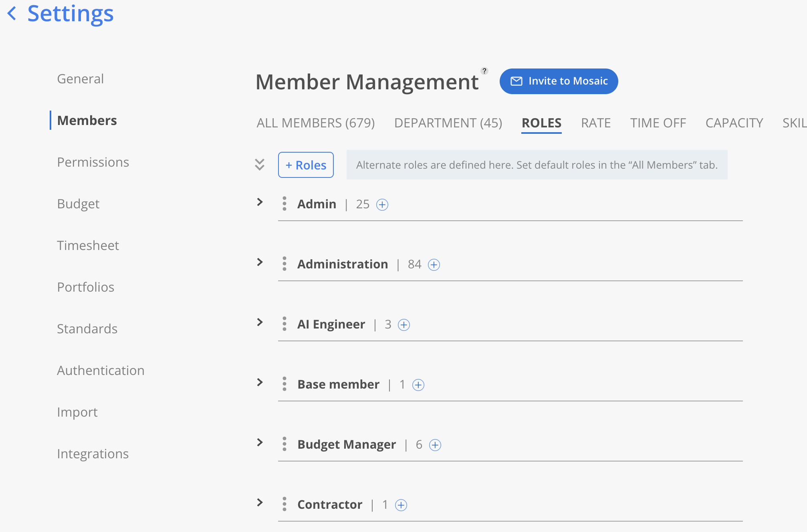Add member to AI Engineer role
Screen dimensions: 807x532
tap(404, 325)
